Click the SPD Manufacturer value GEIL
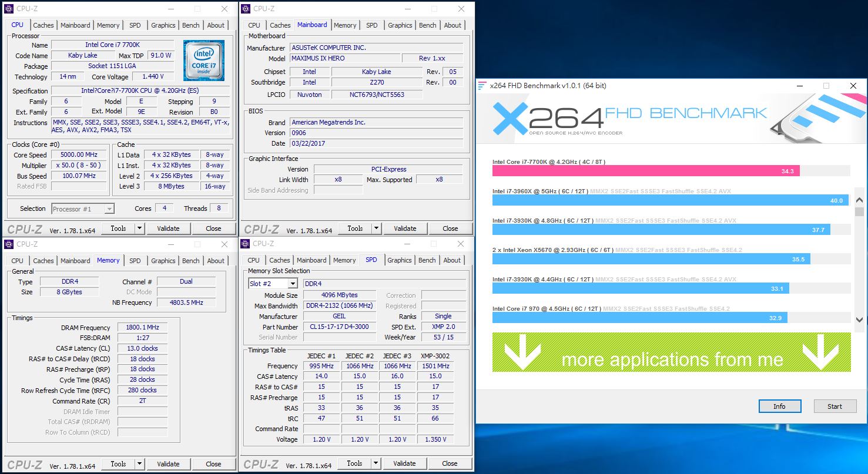 [340, 317]
